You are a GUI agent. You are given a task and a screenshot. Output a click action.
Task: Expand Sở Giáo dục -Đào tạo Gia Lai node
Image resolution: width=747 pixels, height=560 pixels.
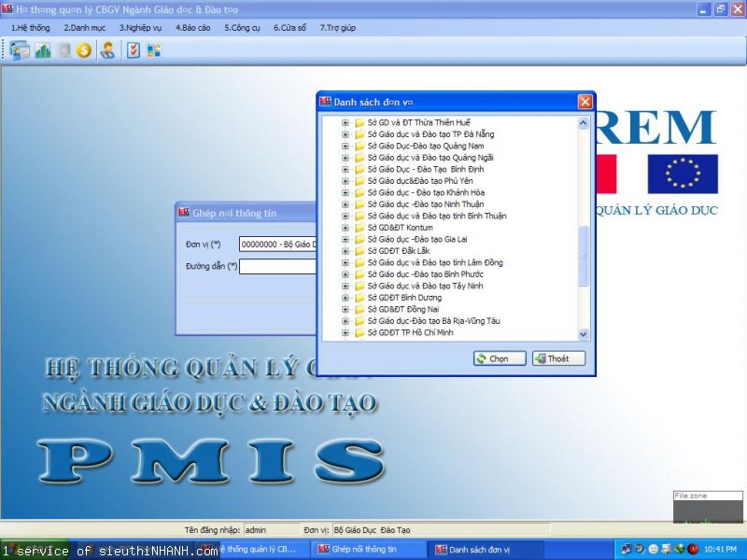click(345, 240)
